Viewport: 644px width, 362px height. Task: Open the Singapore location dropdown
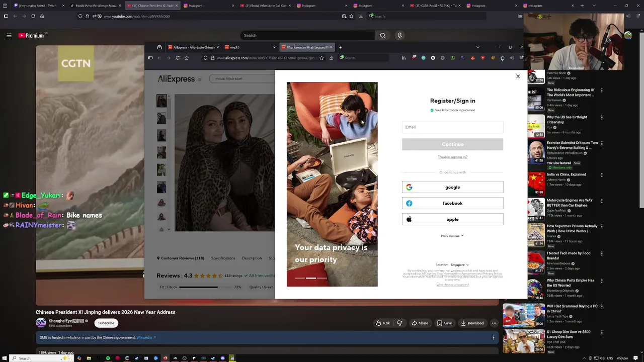(459, 264)
